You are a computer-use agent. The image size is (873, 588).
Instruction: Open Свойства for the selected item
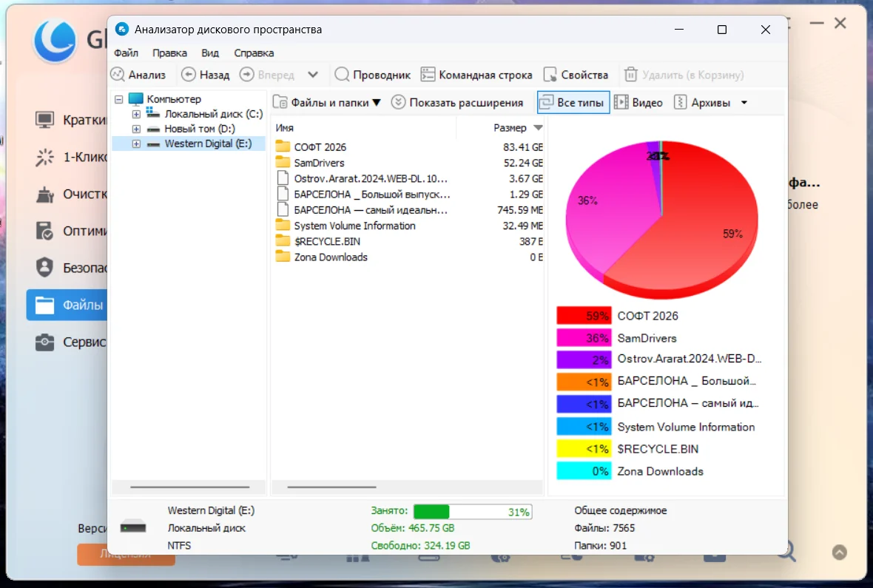pos(550,75)
